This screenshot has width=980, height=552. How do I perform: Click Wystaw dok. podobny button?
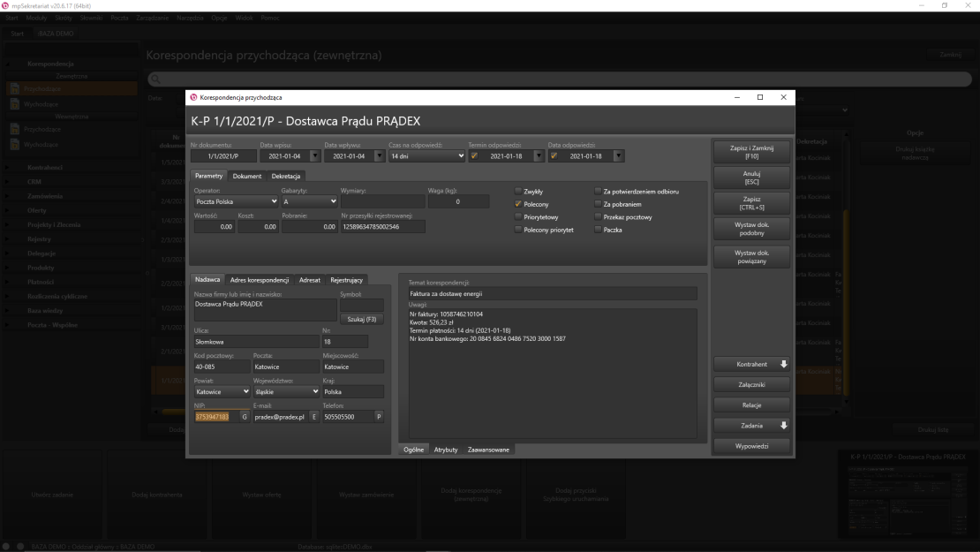[751, 229]
